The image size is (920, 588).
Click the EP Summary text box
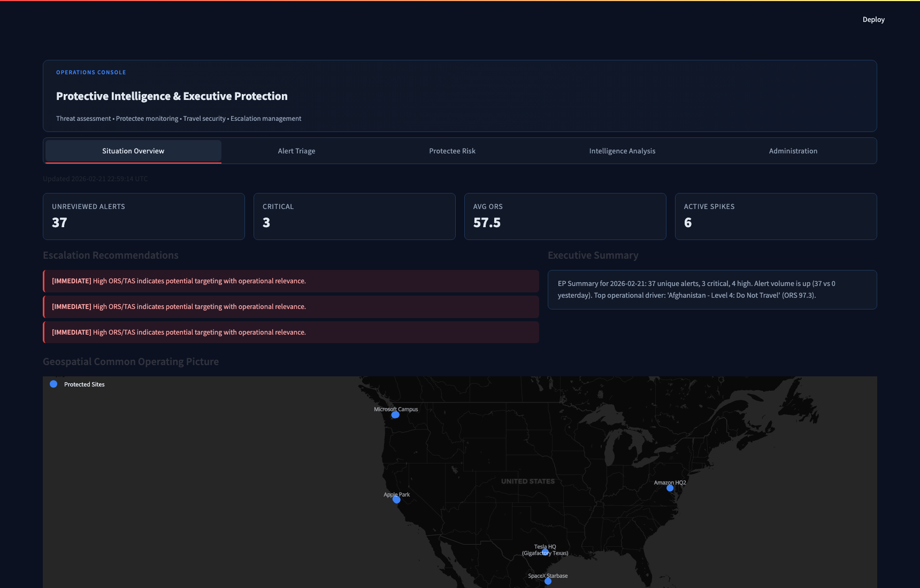click(712, 290)
